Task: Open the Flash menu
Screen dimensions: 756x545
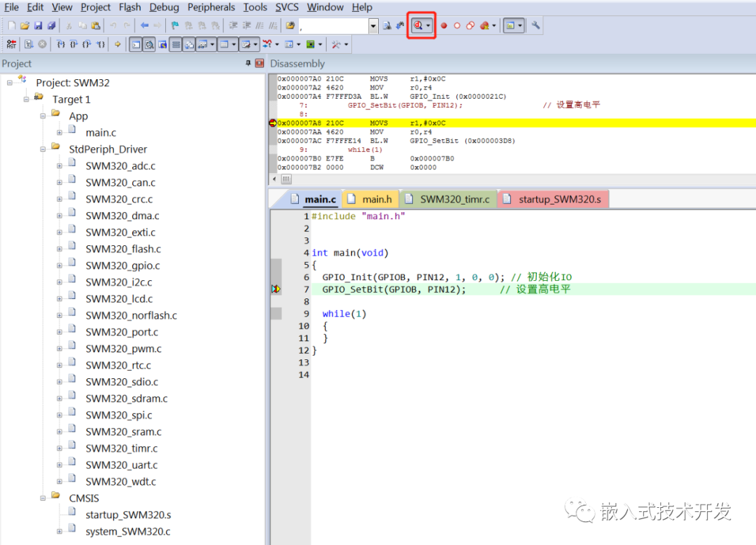Action: click(129, 7)
